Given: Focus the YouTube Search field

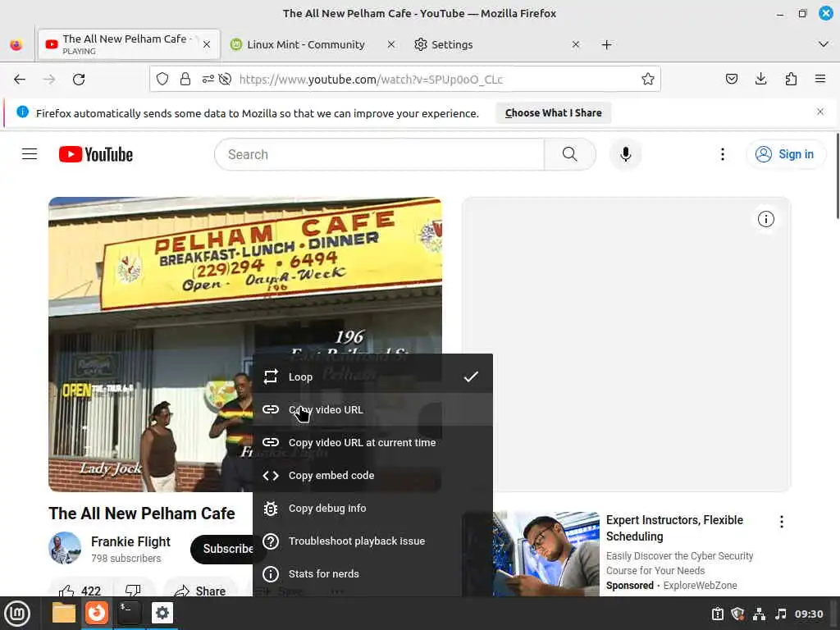Looking at the screenshot, I should [x=379, y=154].
